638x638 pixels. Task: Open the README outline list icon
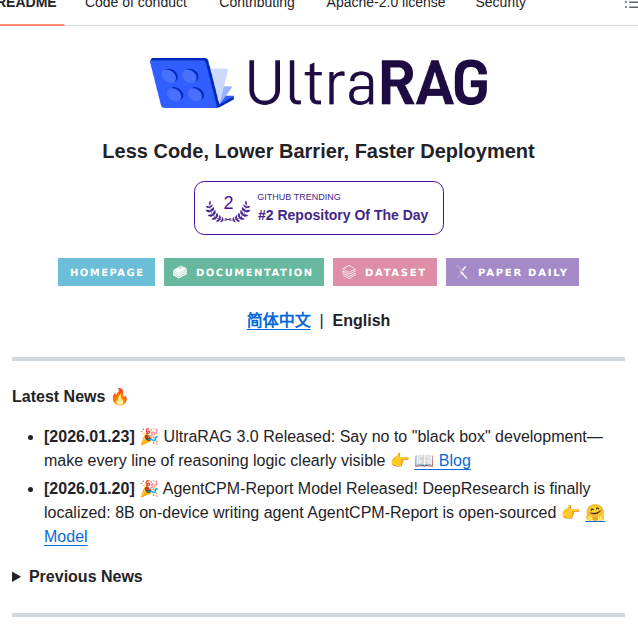point(631,4)
